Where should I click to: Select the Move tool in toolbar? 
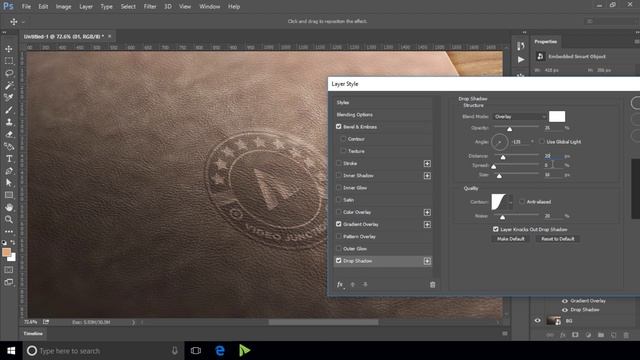coord(9,49)
